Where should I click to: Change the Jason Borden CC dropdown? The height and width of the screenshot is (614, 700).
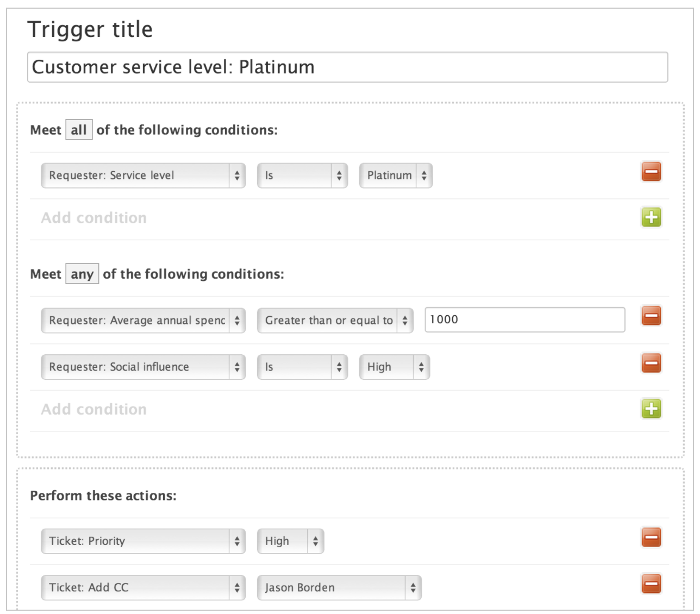point(339,587)
